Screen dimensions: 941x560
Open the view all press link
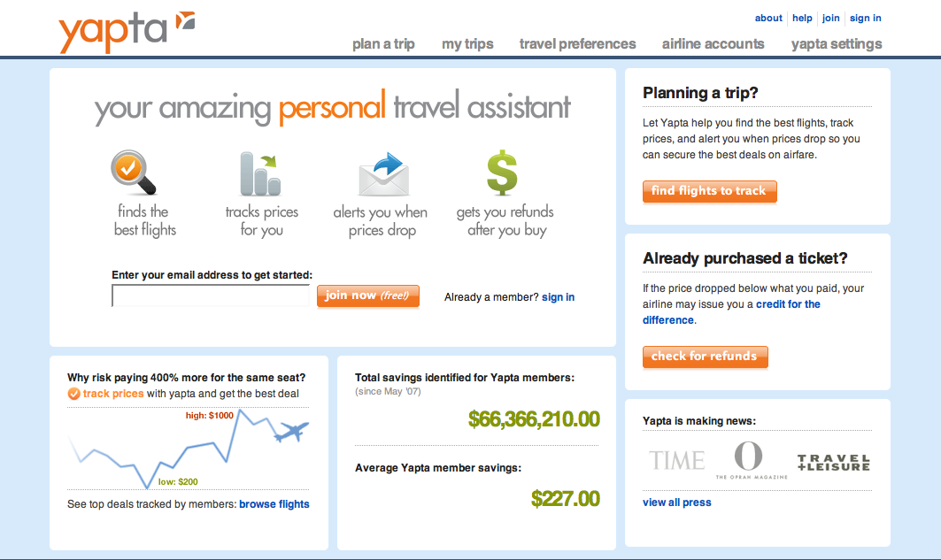click(x=676, y=502)
